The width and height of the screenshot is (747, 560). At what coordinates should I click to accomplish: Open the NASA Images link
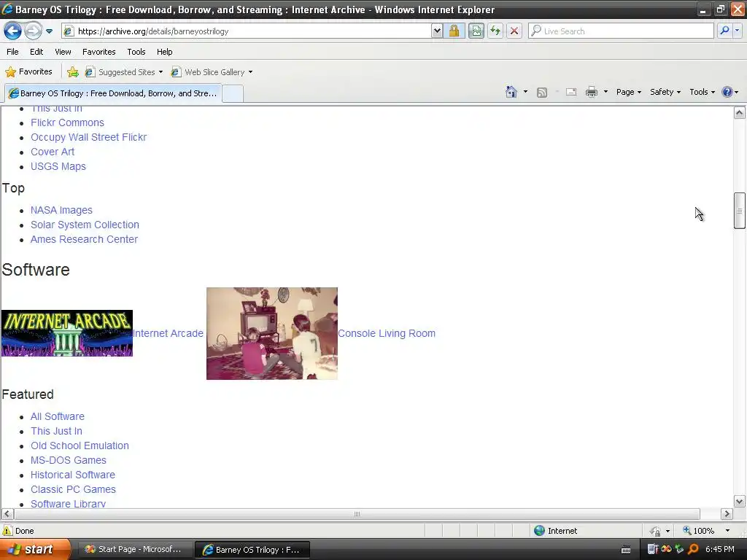[x=61, y=211]
